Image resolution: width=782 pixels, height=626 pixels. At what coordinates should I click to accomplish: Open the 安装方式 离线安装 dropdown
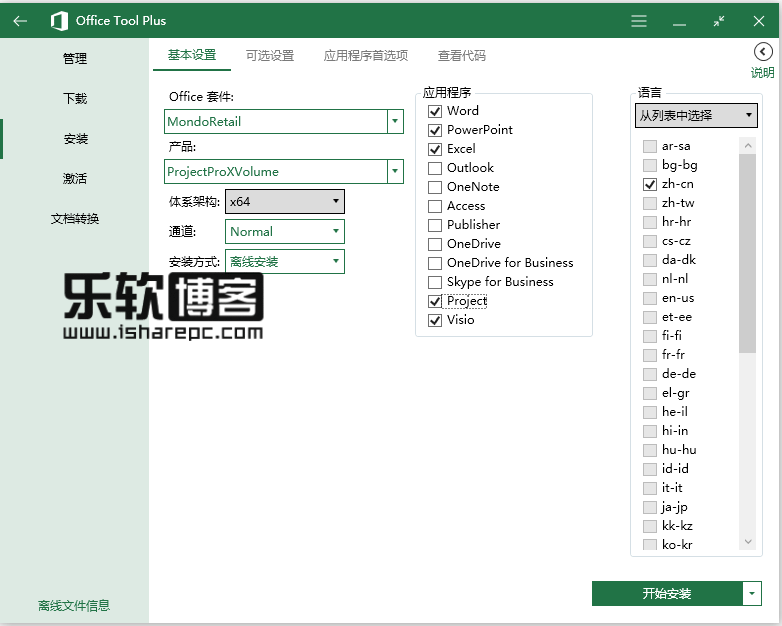[x=285, y=261]
